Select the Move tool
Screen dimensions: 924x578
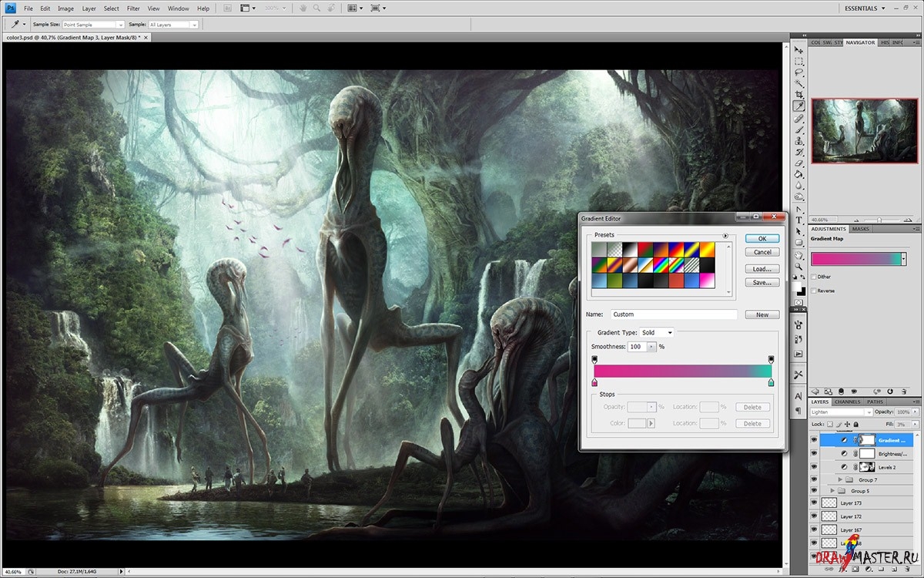(798, 50)
